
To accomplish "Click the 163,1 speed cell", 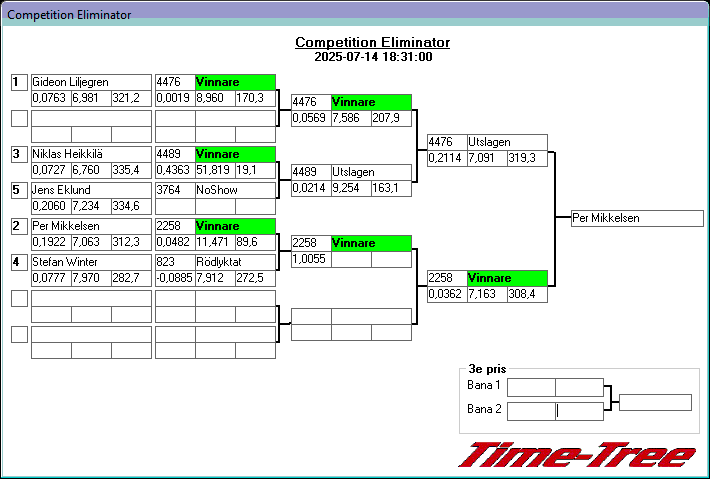I will point(391,188).
